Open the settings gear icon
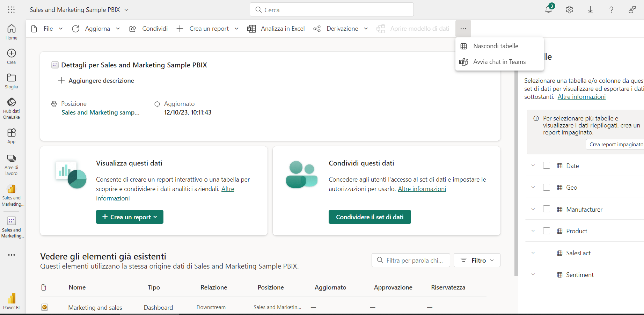This screenshot has width=644, height=315. click(570, 10)
